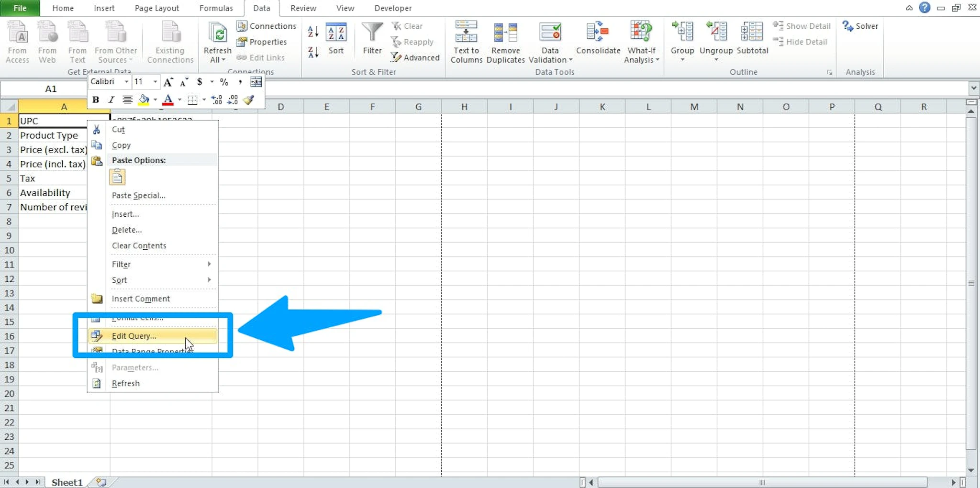Select Refresh in the context menu
980x488 pixels.
coord(153,383)
